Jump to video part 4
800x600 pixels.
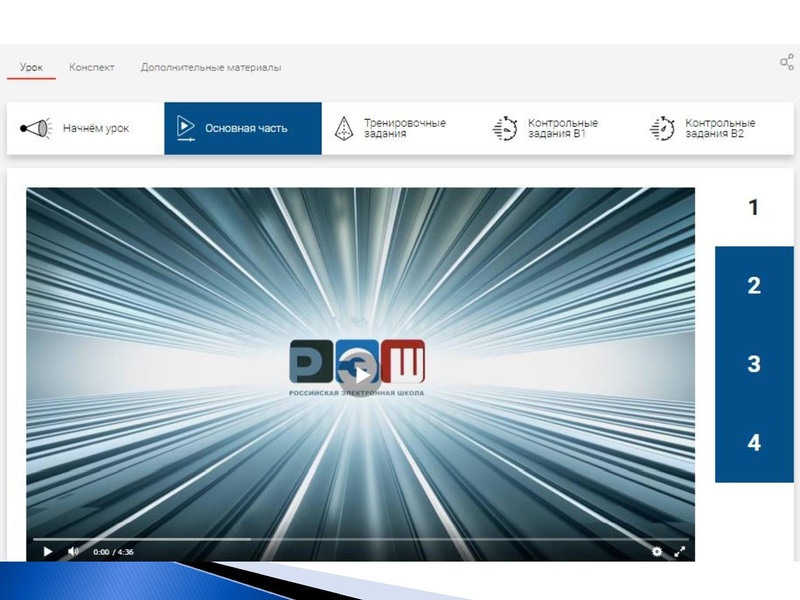click(x=754, y=442)
